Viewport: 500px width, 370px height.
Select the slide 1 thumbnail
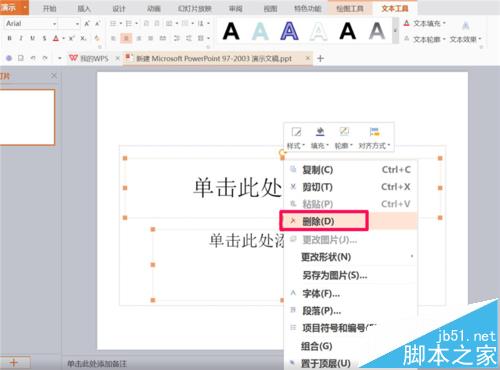[x=27, y=117]
